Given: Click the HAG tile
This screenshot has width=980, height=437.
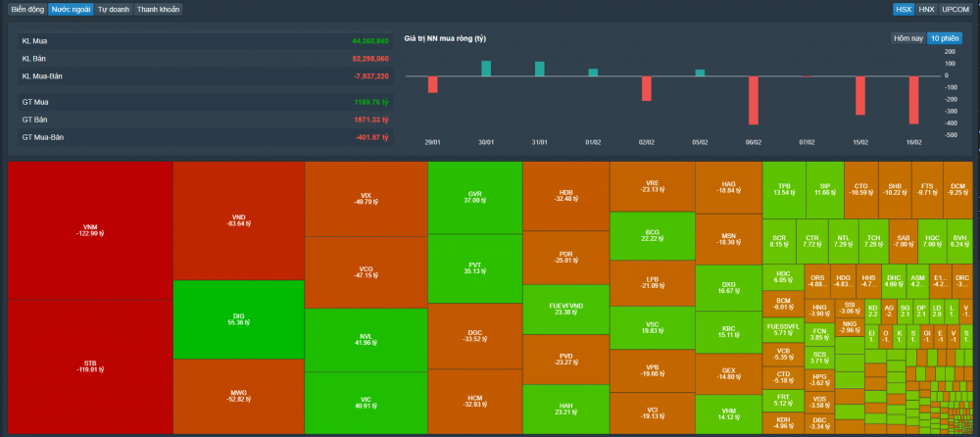Looking at the screenshot, I should point(728,188).
